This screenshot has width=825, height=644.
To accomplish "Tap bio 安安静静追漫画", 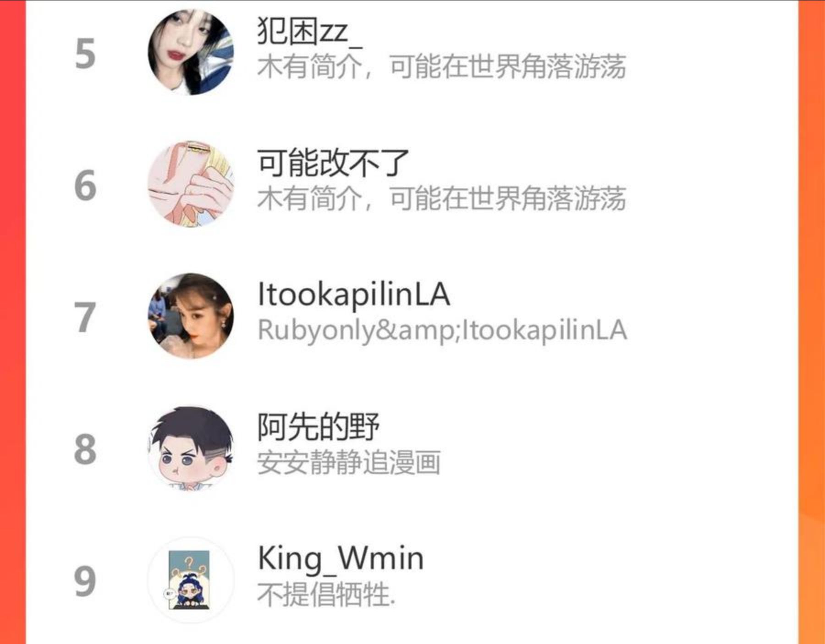I will [349, 463].
